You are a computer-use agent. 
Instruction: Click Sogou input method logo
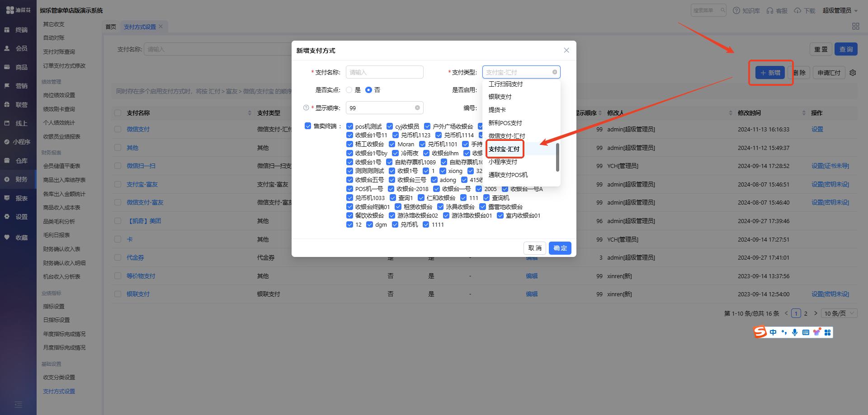(x=760, y=332)
